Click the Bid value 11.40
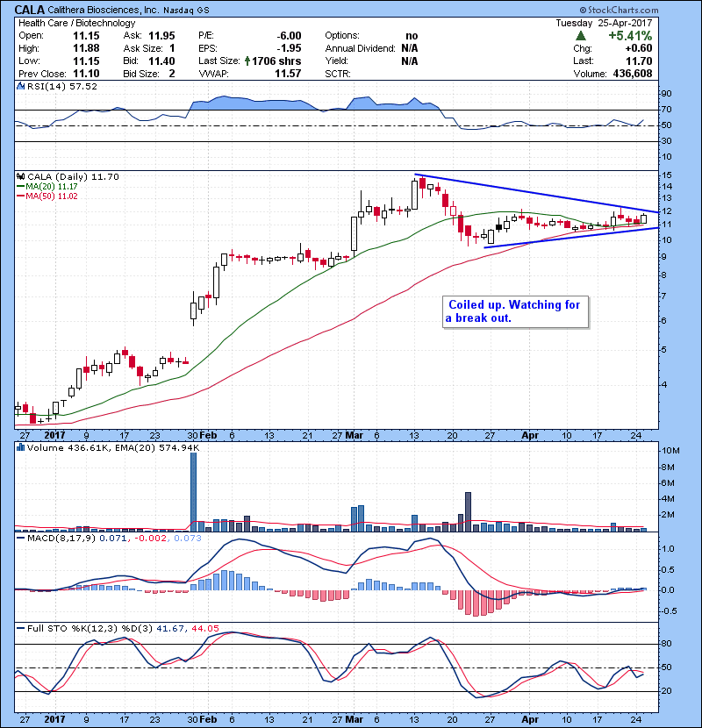Image resolution: width=702 pixels, height=728 pixels. point(161,61)
